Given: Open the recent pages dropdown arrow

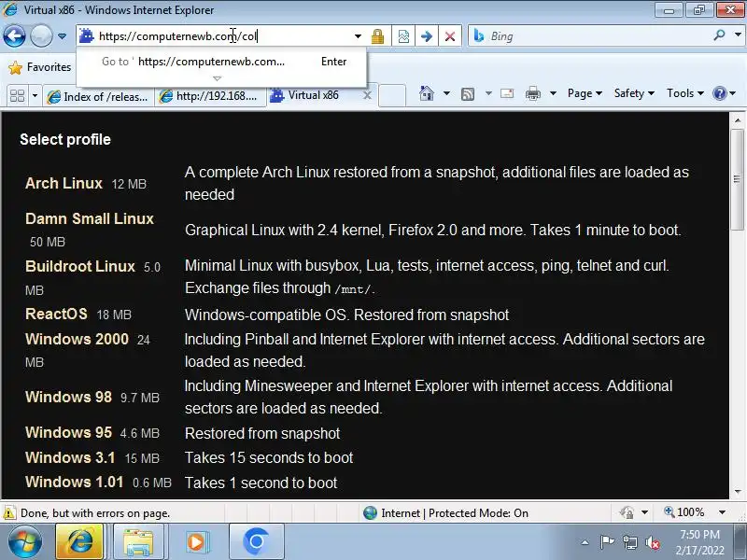Looking at the screenshot, I should click(x=62, y=36).
